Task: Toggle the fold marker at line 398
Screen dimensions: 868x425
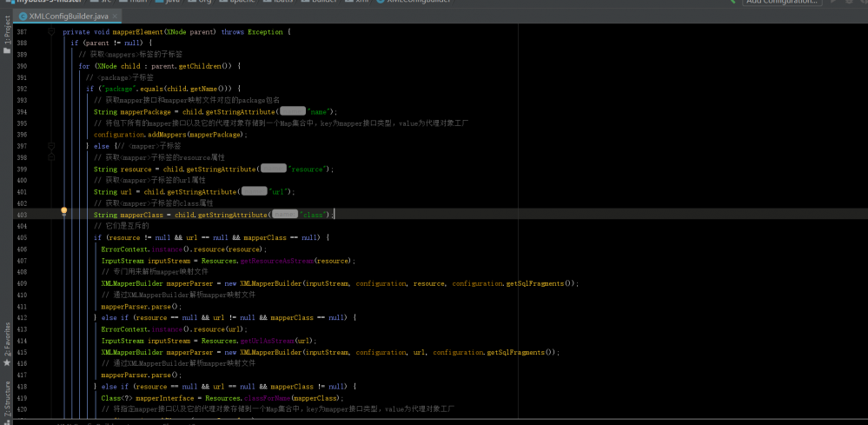Action: pyautogui.click(x=51, y=156)
